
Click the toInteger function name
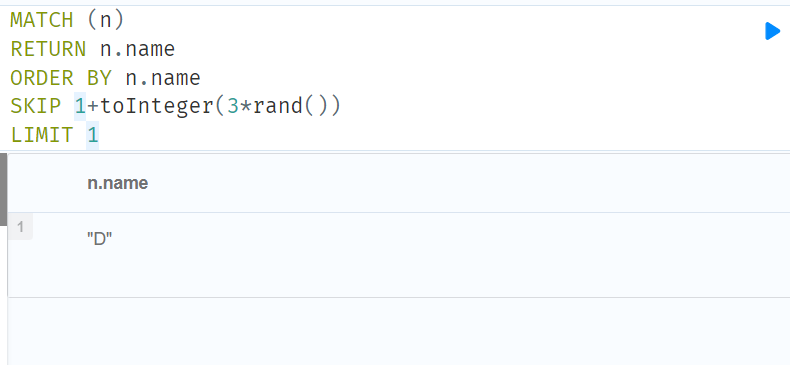(157, 106)
